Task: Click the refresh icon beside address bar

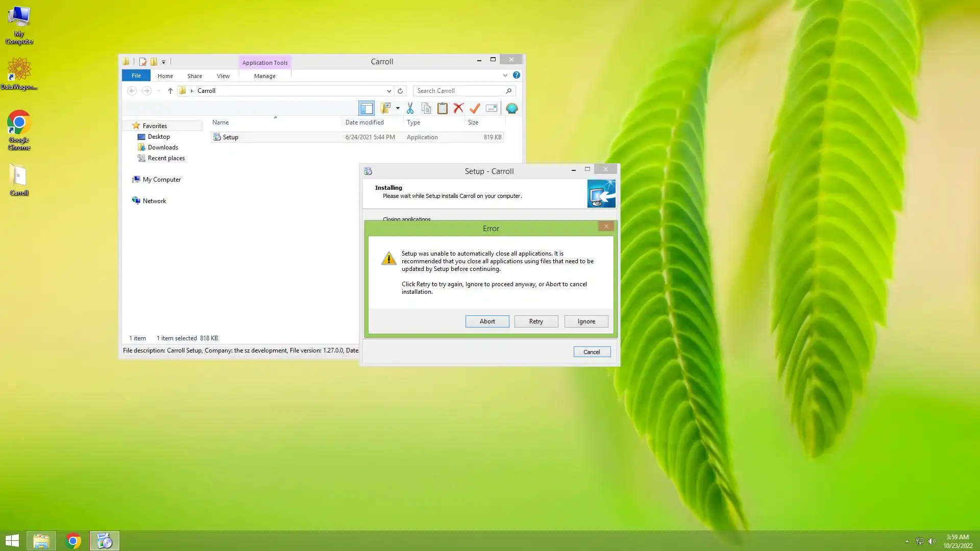Action: pos(400,91)
